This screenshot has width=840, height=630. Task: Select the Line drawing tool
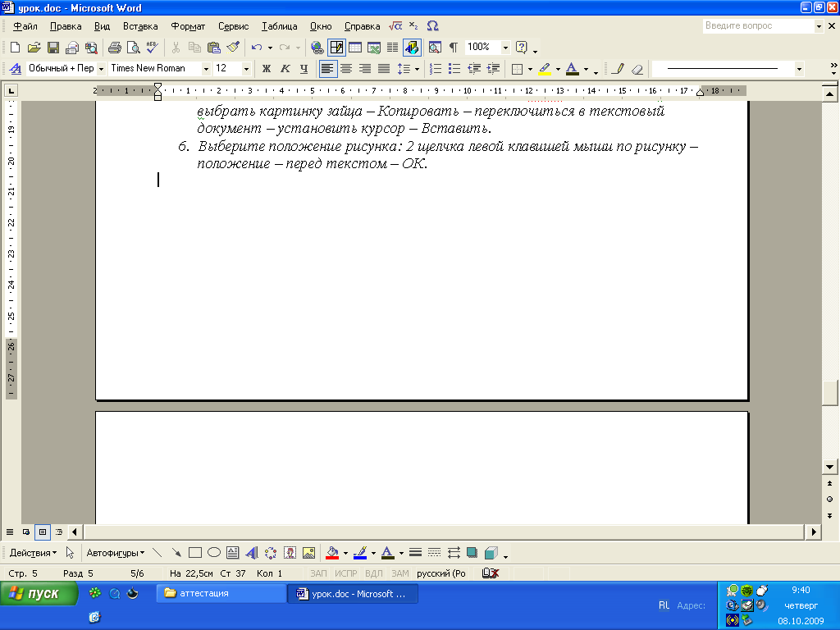pyautogui.click(x=157, y=552)
